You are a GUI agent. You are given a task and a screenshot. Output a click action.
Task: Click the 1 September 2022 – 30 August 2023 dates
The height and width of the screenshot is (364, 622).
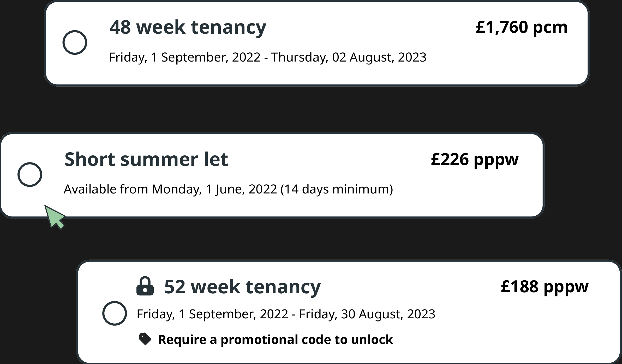tap(286, 314)
